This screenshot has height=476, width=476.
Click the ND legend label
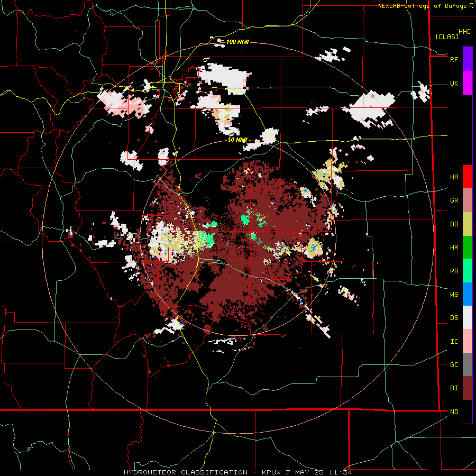pos(454,412)
